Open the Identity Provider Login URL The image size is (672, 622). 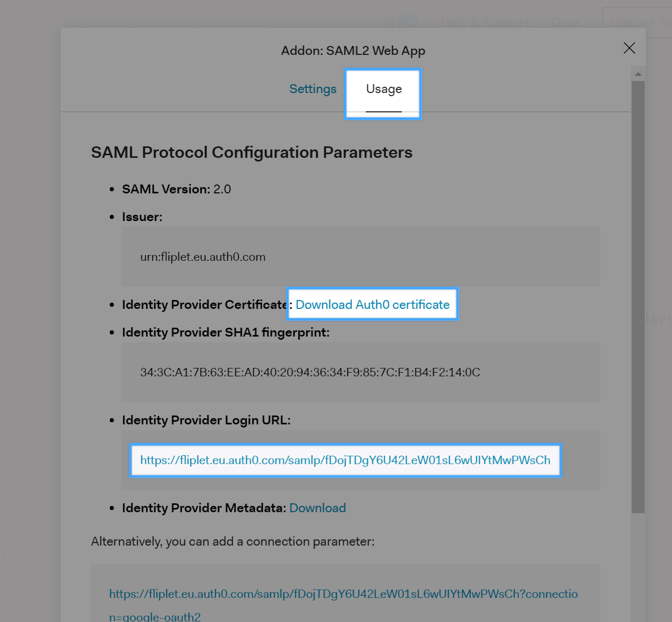coord(345,460)
